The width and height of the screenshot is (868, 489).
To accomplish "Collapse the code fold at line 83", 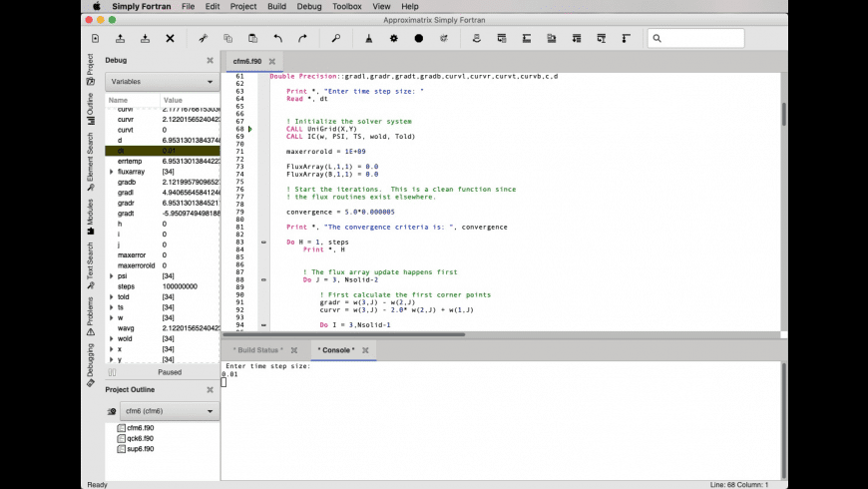I will [263, 242].
